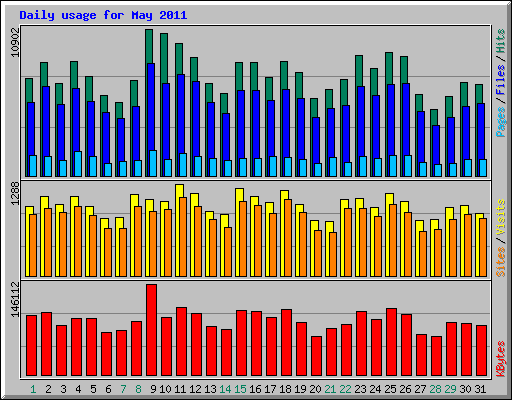Viewport: 512px width, 400px height.
Task: Select the tallest yellow visits bar for day 11
Action: click(179, 191)
